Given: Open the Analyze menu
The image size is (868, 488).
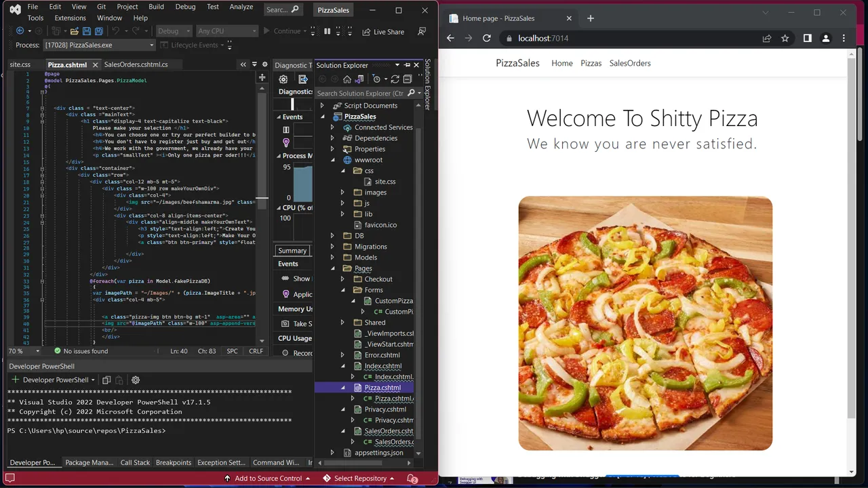Looking at the screenshot, I should click(241, 7).
